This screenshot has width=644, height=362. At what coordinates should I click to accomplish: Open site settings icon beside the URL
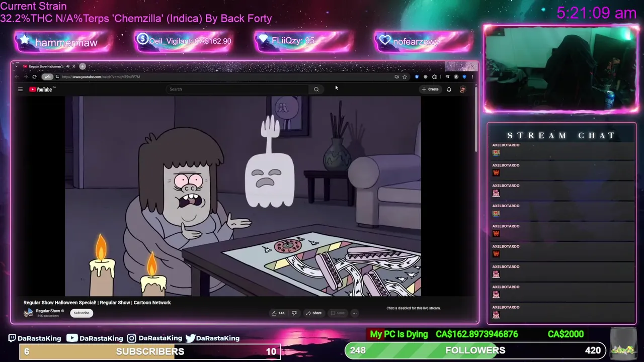tap(57, 77)
